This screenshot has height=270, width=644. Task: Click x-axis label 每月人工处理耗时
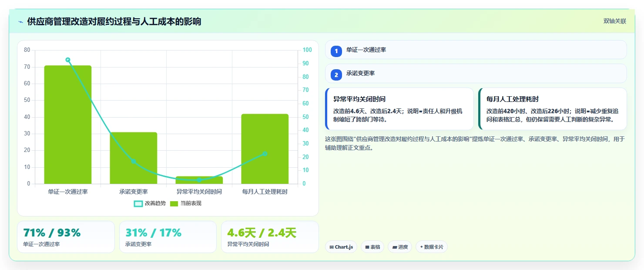coord(265,192)
